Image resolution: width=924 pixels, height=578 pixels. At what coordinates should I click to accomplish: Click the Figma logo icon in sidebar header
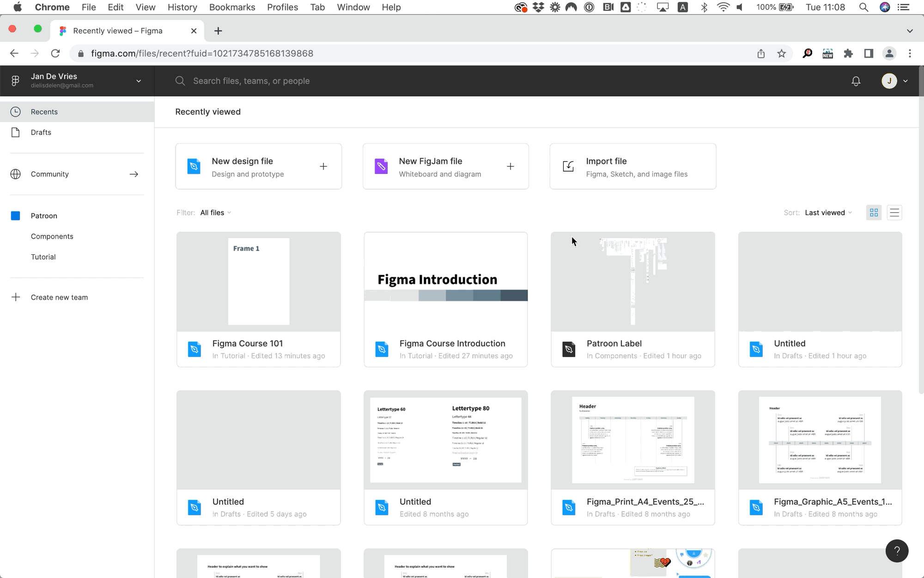[15, 81]
